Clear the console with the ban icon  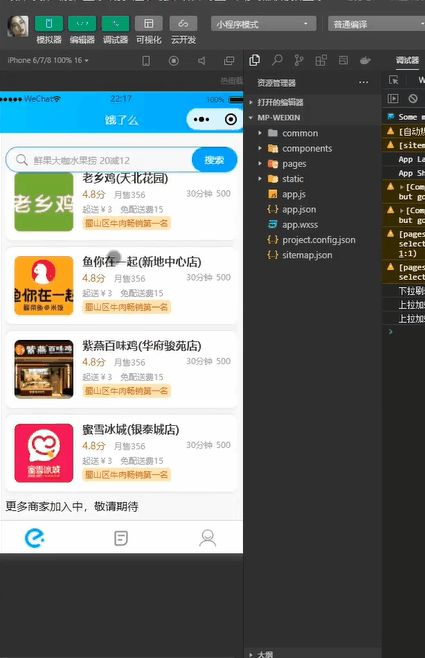pos(413,99)
